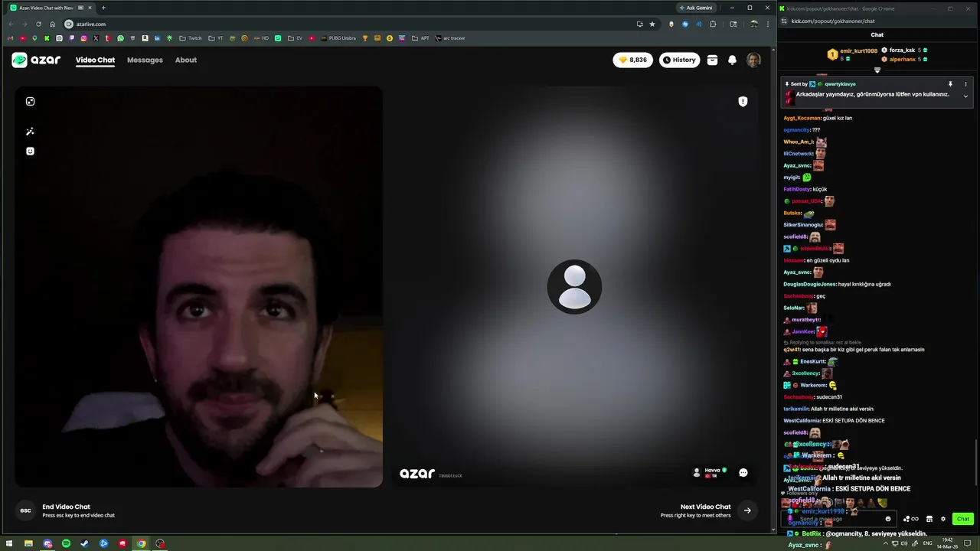980x551 pixels.
Task: Select the Azar Video Chat browser tab
Action: 51,8
